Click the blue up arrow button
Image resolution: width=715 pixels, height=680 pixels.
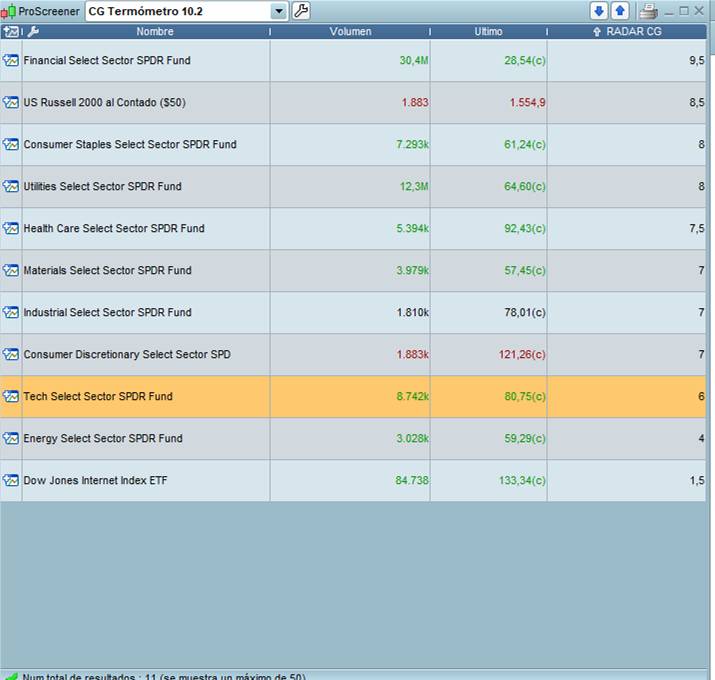pos(620,11)
